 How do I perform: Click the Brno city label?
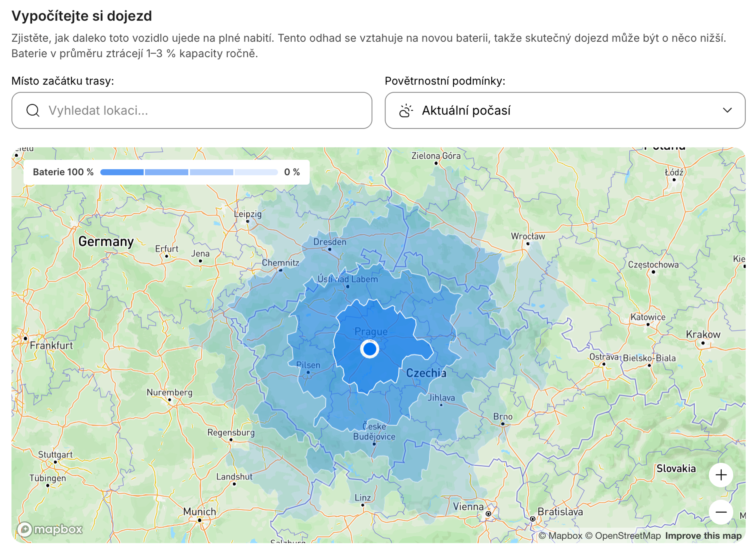(x=502, y=416)
